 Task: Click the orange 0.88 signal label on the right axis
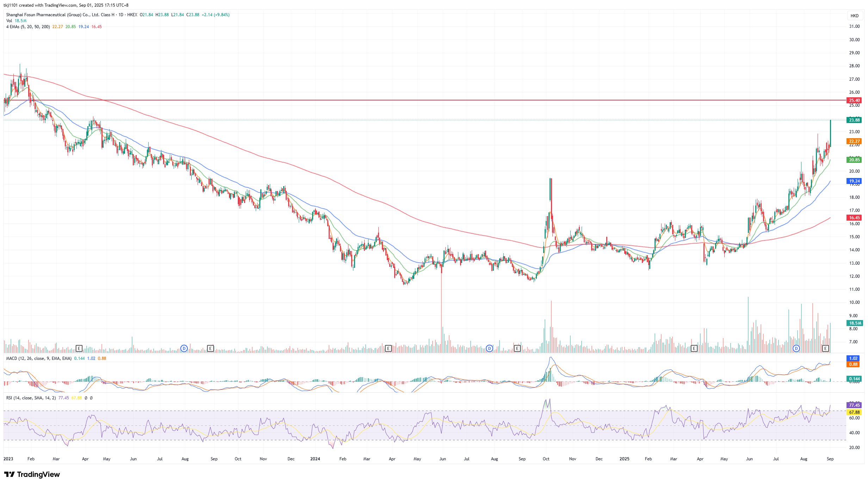tap(853, 364)
